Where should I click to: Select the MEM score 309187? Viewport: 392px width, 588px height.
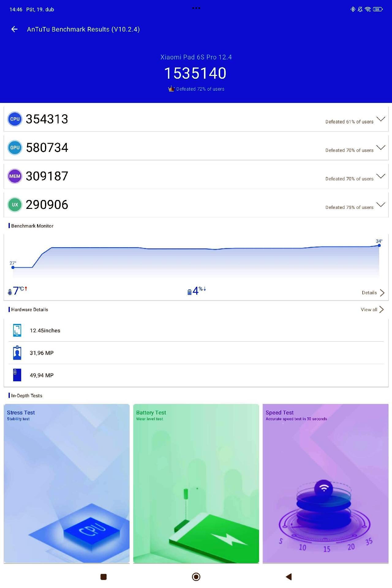tap(47, 176)
